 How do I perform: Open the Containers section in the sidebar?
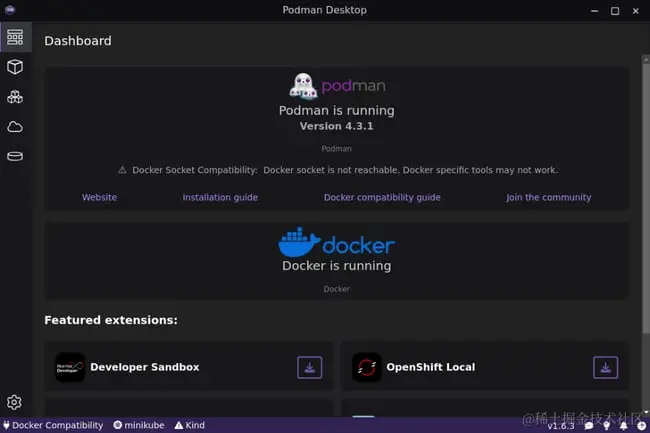[x=15, y=67]
